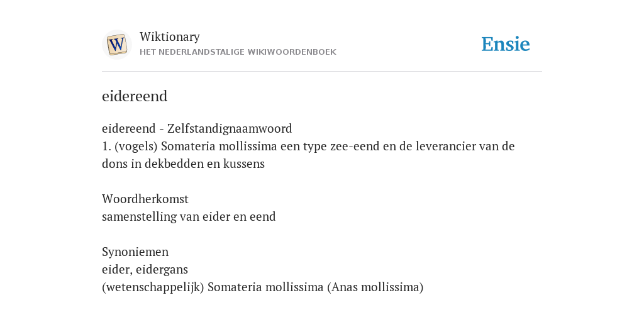Open the Ensie logo link

click(506, 44)
